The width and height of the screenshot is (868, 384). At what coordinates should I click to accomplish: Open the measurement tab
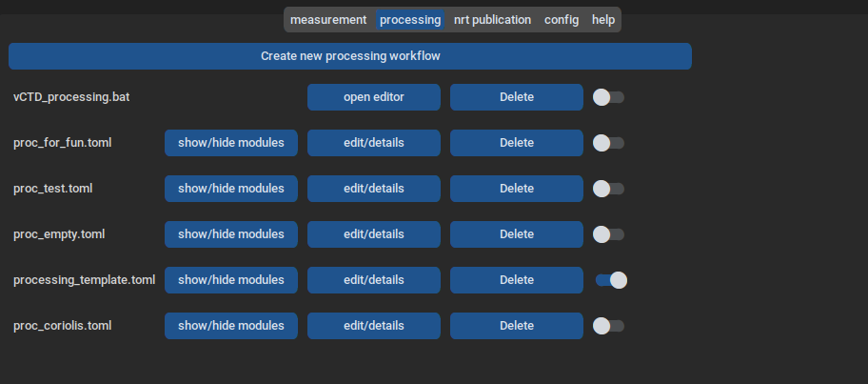(x=328, y=20)
